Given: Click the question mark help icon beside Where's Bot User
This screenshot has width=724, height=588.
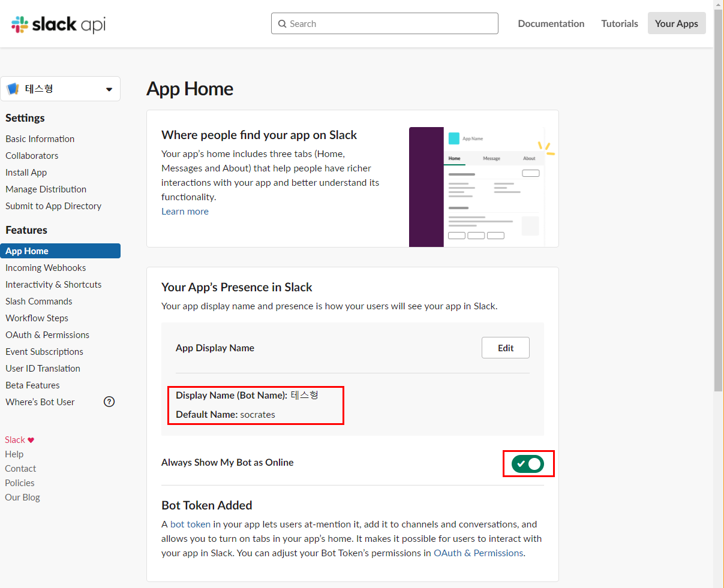Looking at the screenshot, I should point(109,402).
